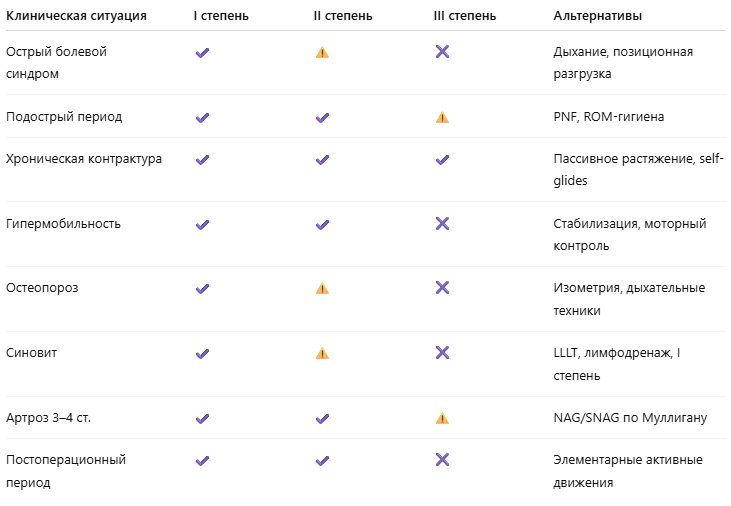
Task: Click the warning triangle in Синовит row
Action: click(x=322, y=353)
